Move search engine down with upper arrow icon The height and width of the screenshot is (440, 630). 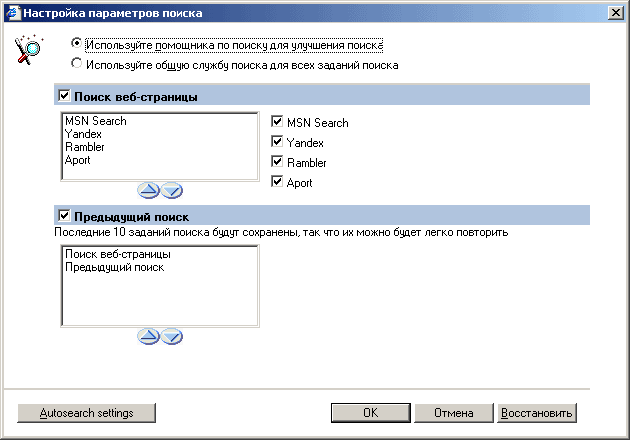pyautogui.click(x=172, y=190)
